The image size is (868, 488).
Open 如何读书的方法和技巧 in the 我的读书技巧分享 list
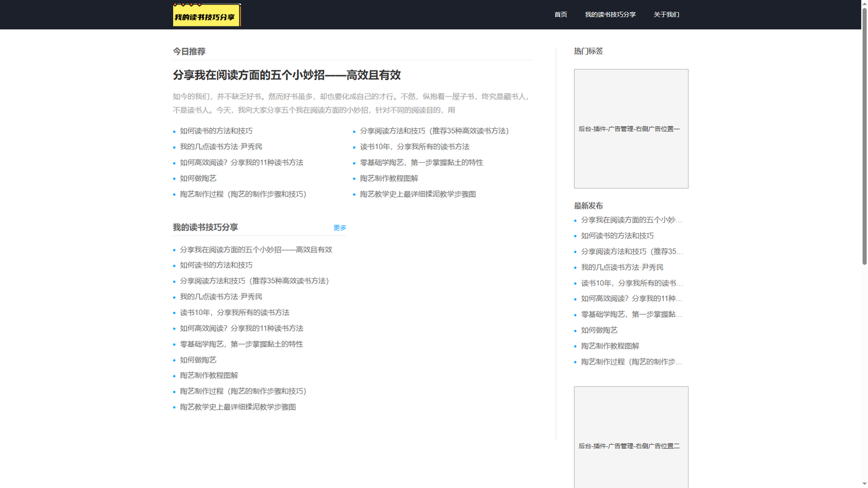click(216, 265)
